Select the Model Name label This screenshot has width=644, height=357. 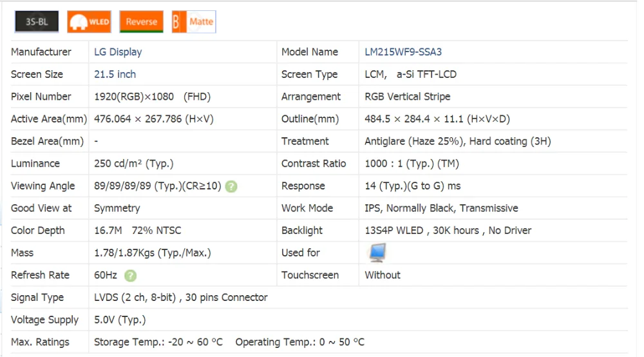coord(310,52)
